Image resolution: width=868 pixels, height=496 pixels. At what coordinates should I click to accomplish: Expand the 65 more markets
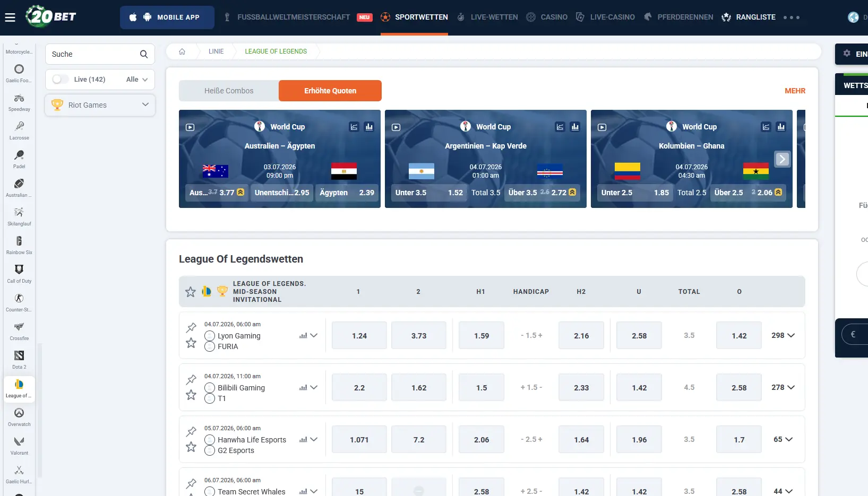point(783,440)
